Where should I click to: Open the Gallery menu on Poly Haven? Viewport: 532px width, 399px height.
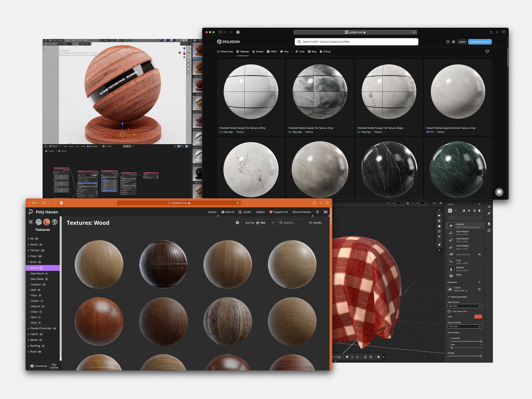(x=260, y=212)
